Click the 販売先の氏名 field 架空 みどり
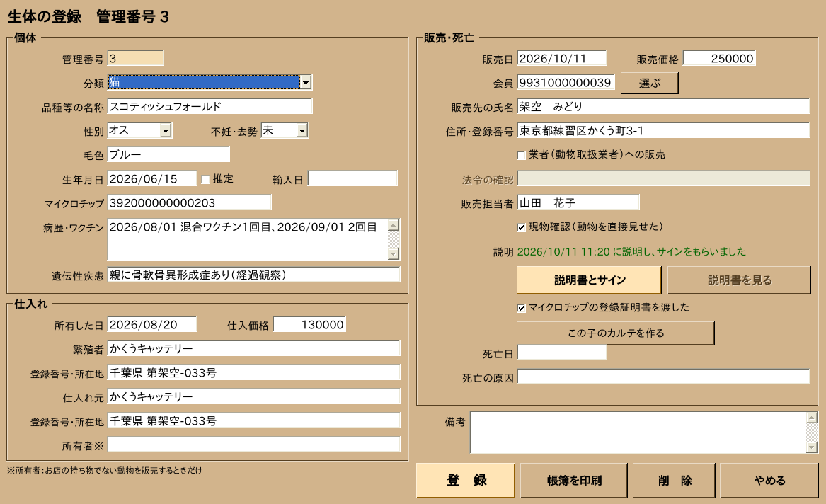 [x=664, y=106]
